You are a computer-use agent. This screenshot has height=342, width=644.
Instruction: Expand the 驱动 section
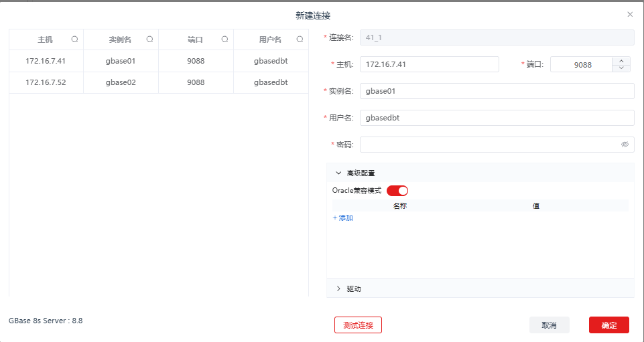(339, 288)
